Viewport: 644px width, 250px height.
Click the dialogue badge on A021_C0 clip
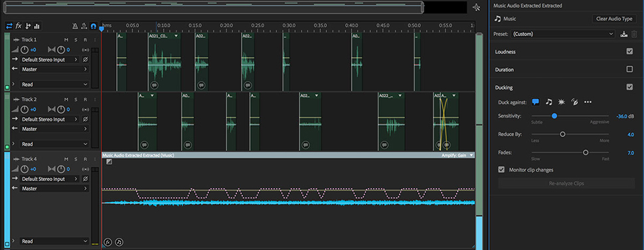(x=154, y=85)
